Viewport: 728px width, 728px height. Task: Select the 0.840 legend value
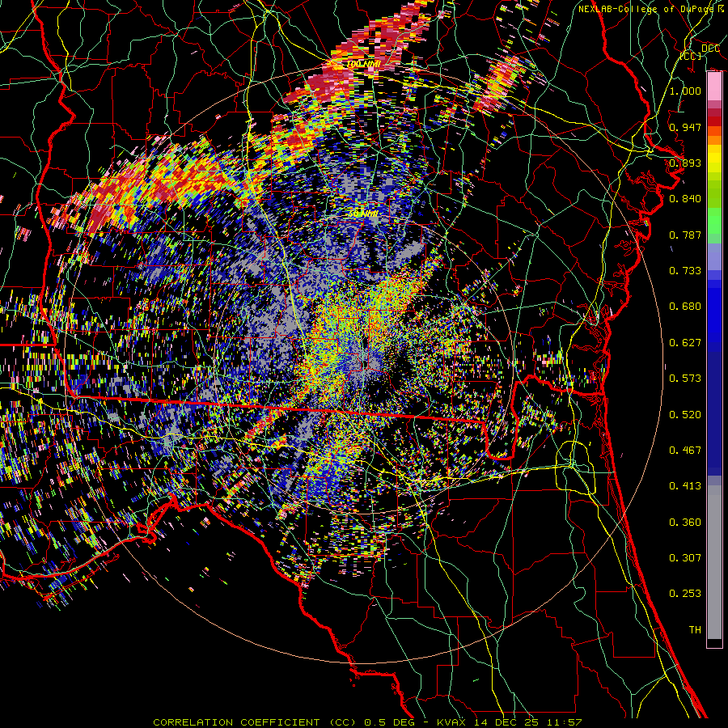(x=685, y=199)
